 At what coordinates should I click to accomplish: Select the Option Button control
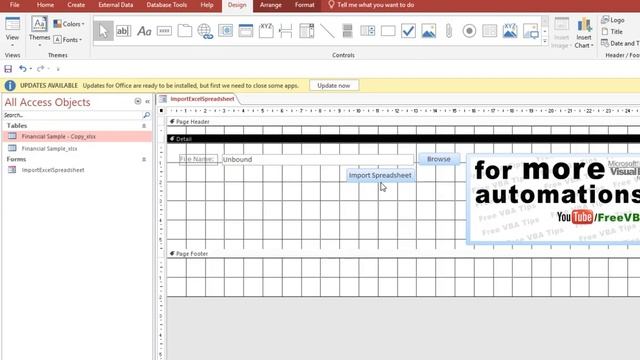[x=469, y=31]
